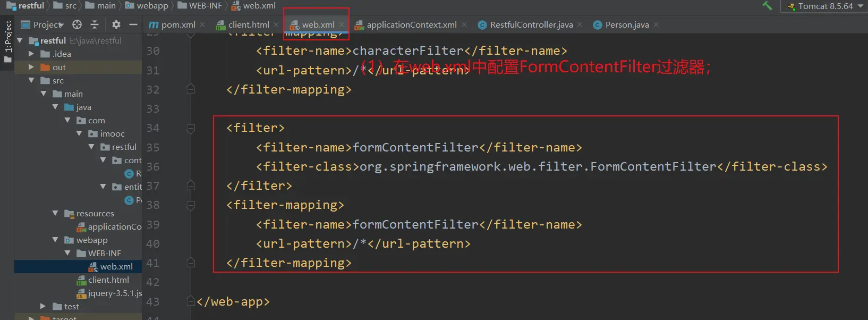Click the pom.xml Maven tab icon
This screenshot has width=868, height=320.
[154, 24]
